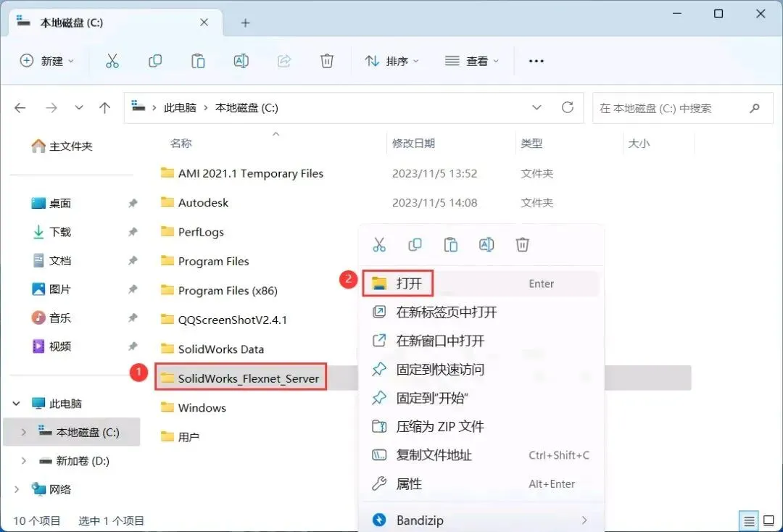Select 文档 in quick access
The height and width of the screenshot is (532, 783).
(x=51, y=260)
